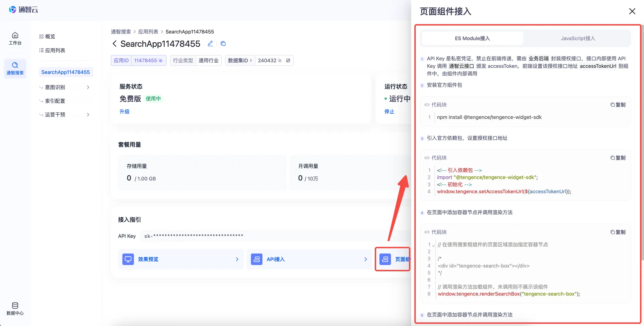The image size is (644, 326).
Task: Click the API接入 card icon
Action: [257, 259]
